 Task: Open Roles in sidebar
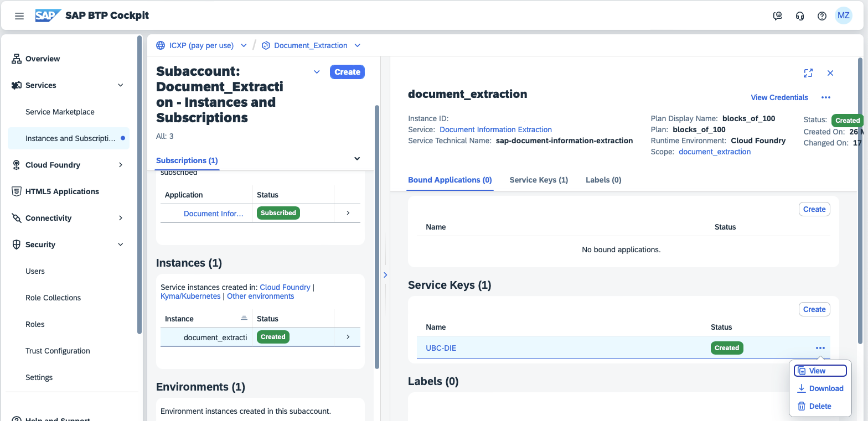click(35, 324)
